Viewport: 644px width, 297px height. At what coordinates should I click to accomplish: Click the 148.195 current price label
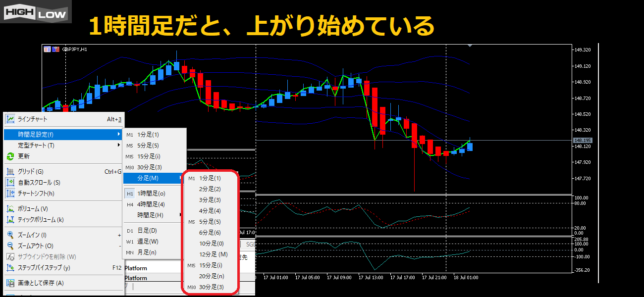[x=582, y=141]
